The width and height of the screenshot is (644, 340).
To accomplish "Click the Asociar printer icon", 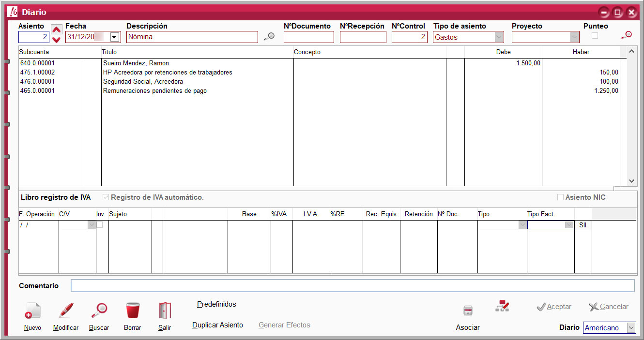I will click(x=468, y=310).
